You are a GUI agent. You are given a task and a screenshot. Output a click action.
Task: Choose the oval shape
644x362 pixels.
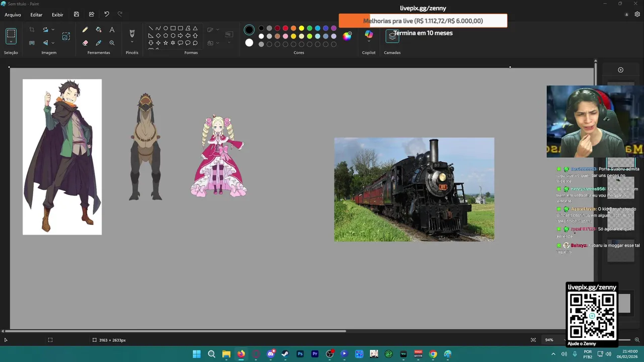click(166, 28)
